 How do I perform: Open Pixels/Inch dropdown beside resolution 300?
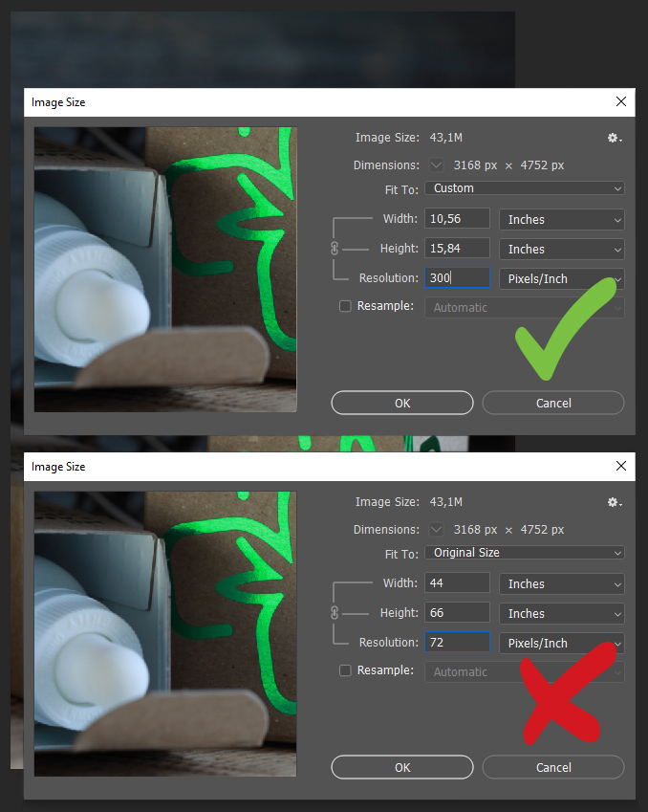pos(562,278)
